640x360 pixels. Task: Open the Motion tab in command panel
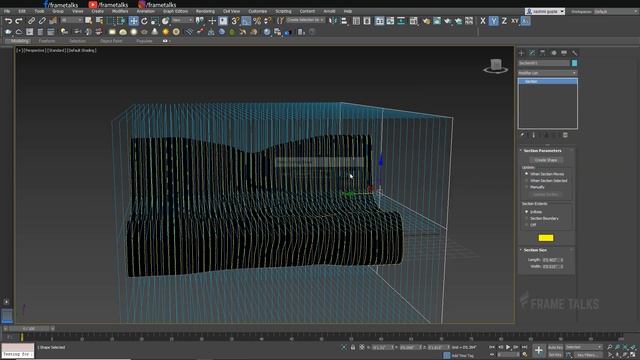553,53
